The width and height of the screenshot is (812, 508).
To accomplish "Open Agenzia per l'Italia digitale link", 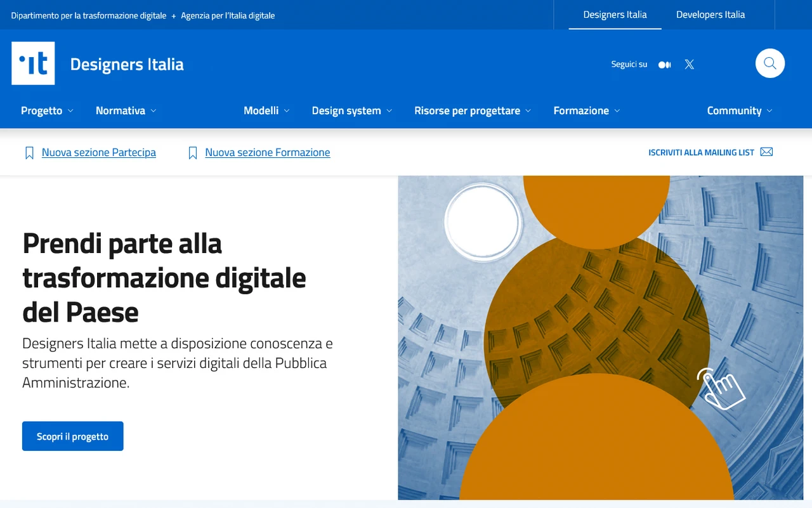I will 228,15.
